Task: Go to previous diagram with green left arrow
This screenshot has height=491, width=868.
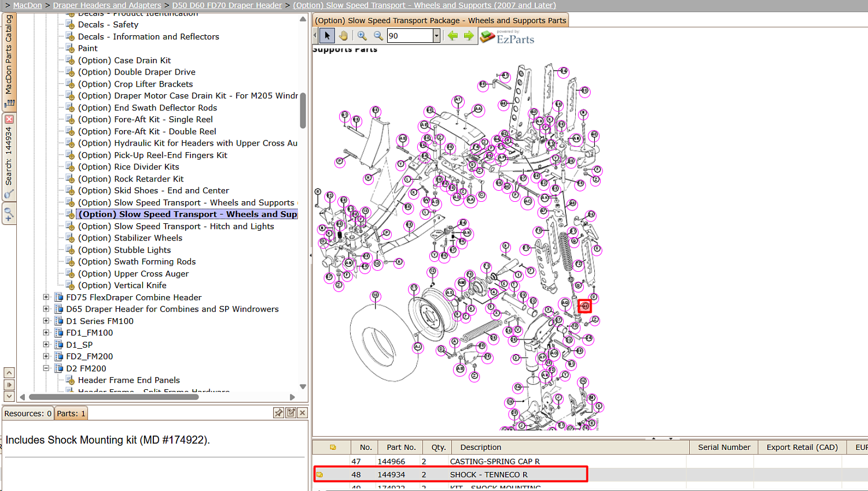Action: coord(453,36)
